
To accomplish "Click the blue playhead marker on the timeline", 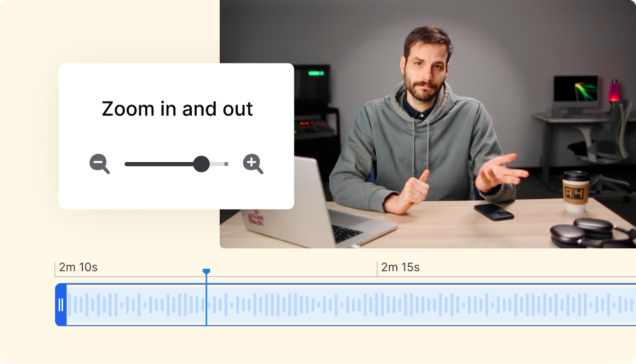I will click(206, 272).
